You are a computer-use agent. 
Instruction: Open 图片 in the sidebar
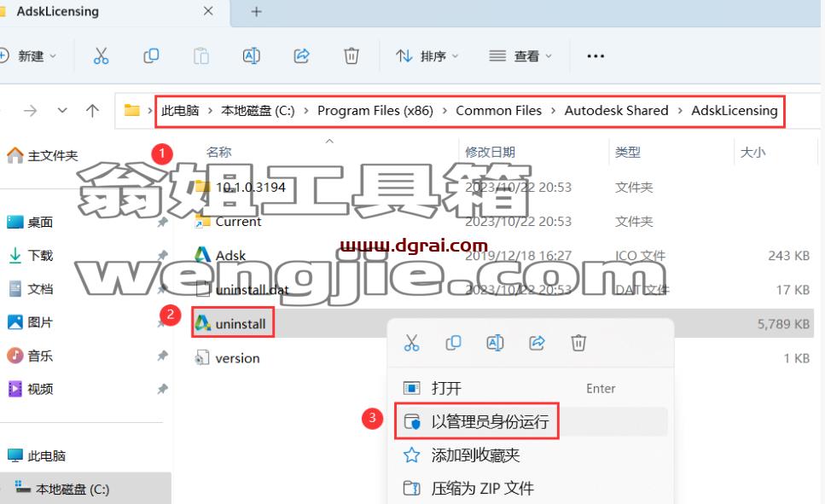[30, 322]
